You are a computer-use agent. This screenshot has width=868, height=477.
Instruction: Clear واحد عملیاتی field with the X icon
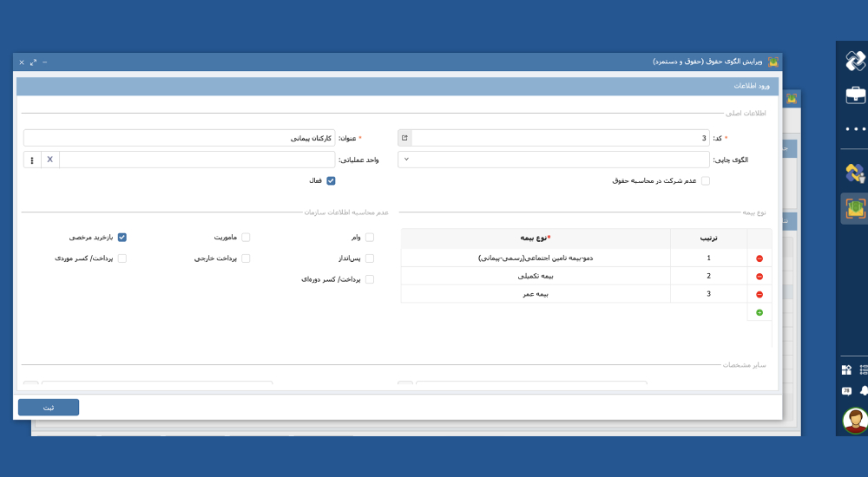pos(49,160)
